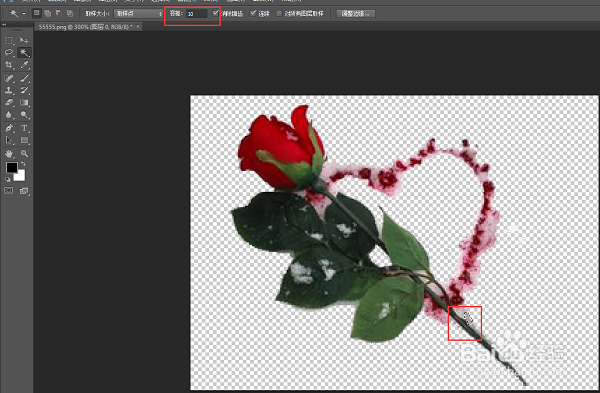Screen dimensions: 600x393
Task: Select the Eraser tool
Action: point(9,103)
